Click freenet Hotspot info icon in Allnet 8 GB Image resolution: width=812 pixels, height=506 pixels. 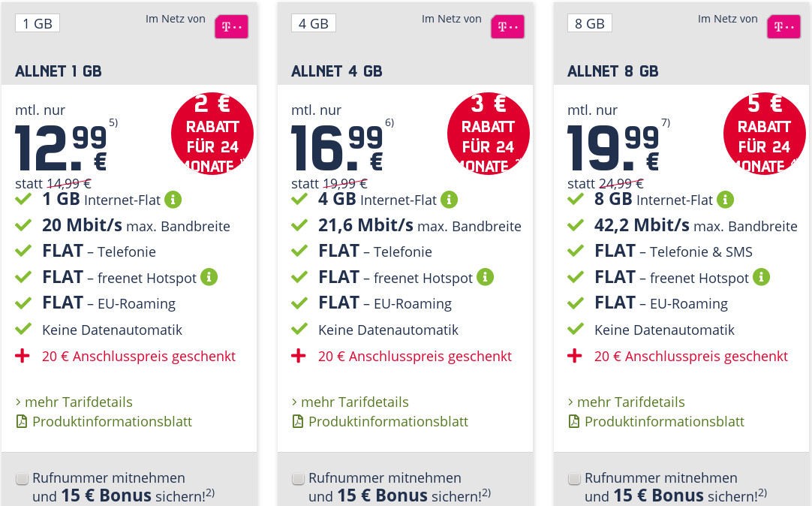[x=761, y=277]
